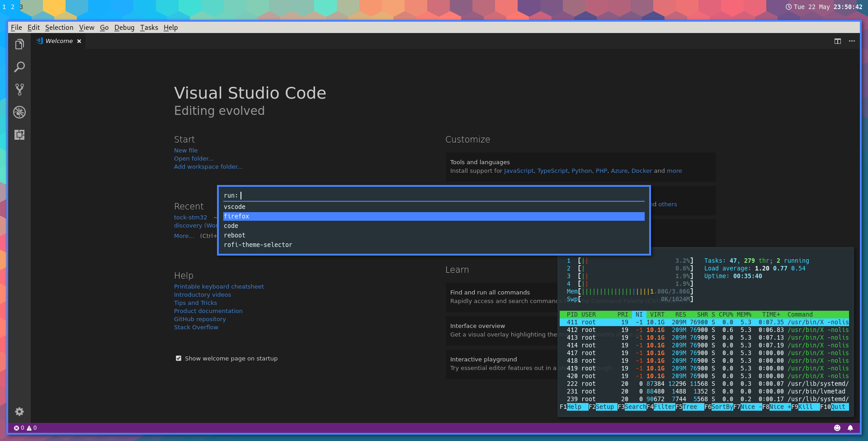Viewport: 868px width, 441px height.
Task: Open the Extensions view icon
Action: tap(19, 135)
